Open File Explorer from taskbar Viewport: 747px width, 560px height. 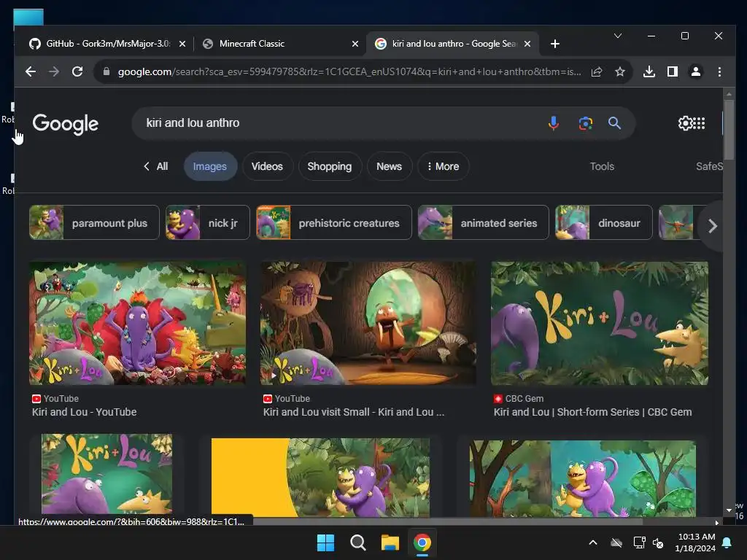(x=390, y=542)
